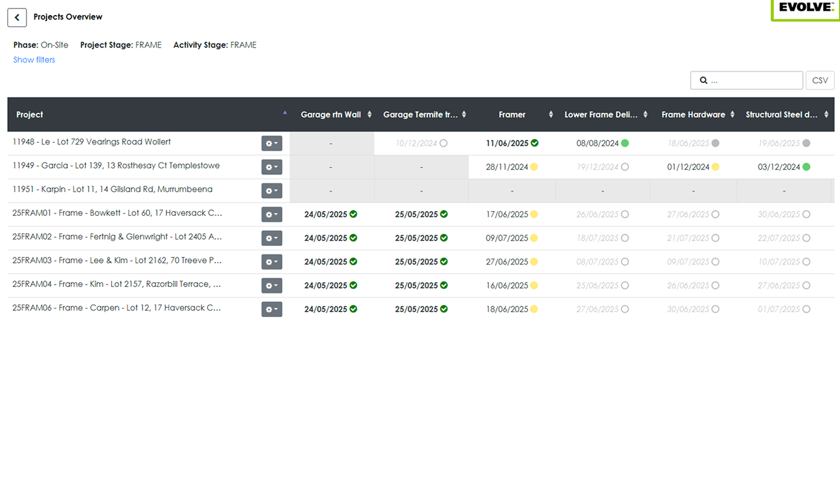840x504 pixels.
Task: Sort by Structural Steel column header
Action: (784, 115)
